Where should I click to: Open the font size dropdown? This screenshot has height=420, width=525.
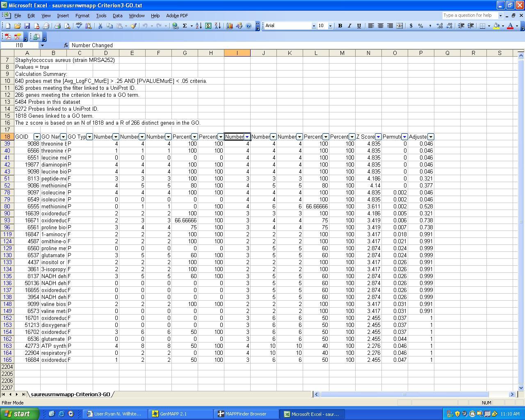[330, 26]
